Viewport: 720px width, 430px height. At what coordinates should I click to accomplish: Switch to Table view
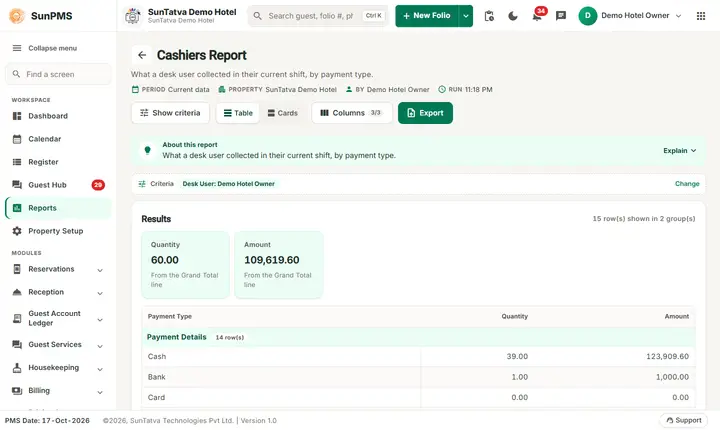point(238,113)
